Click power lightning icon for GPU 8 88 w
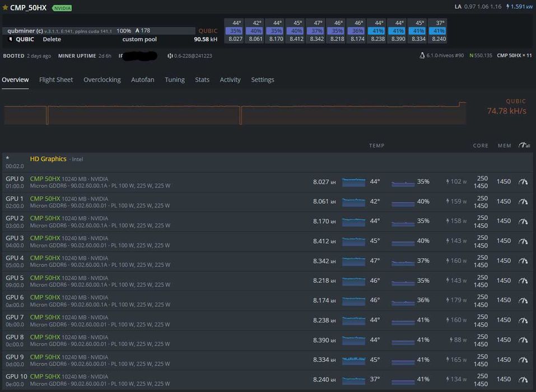The height and width of the screenshot is (392, 536). (451, 340)
